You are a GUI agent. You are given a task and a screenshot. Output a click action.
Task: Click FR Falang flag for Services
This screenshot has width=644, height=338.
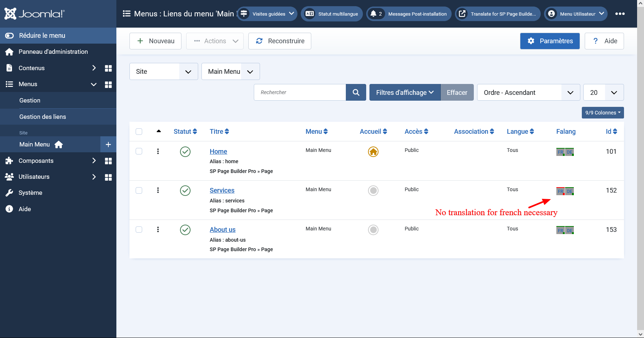tap(560, 191)
